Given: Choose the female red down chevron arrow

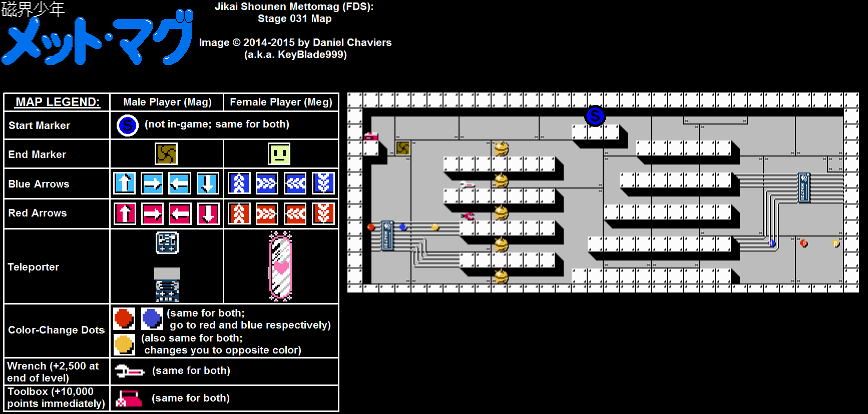Looking at the screenshot, I should (323, 213).
